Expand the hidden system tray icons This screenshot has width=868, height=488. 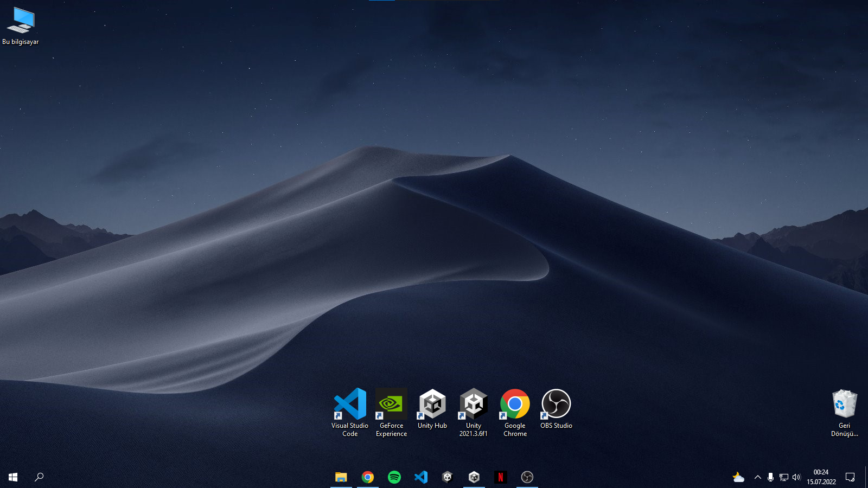758,477
